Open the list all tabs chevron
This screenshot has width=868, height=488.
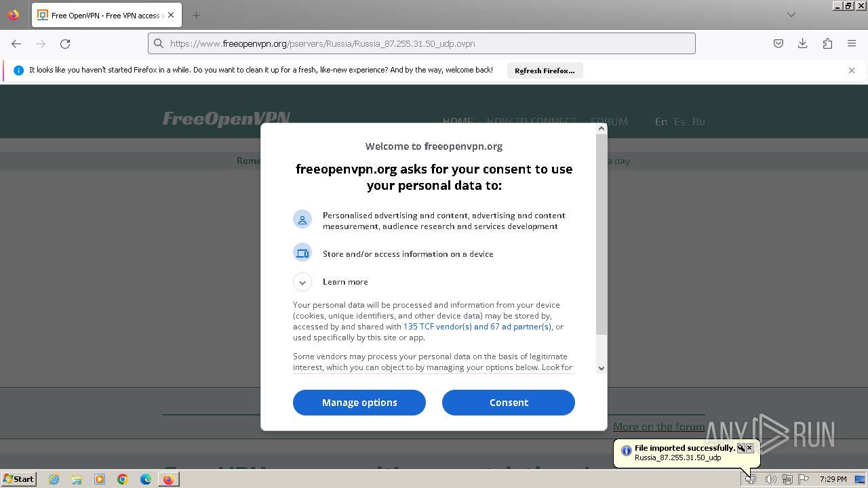point(791,15)
